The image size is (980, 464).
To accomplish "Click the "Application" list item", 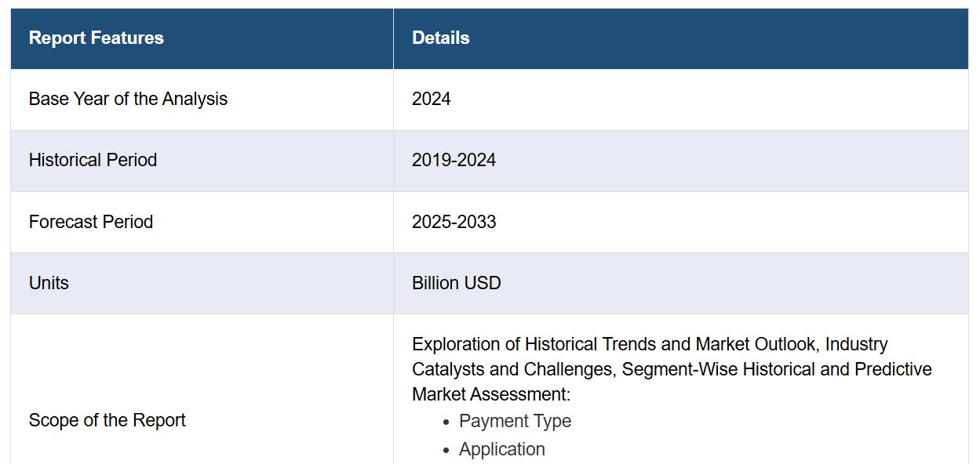I will pos(501,449).
